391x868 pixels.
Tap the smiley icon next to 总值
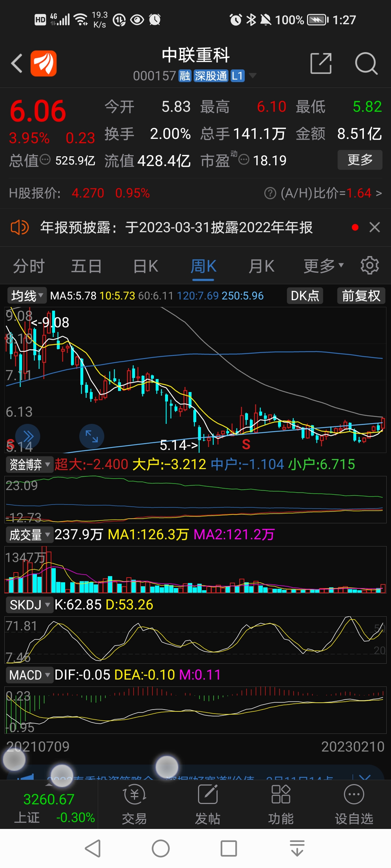click(x=45, y=159)
